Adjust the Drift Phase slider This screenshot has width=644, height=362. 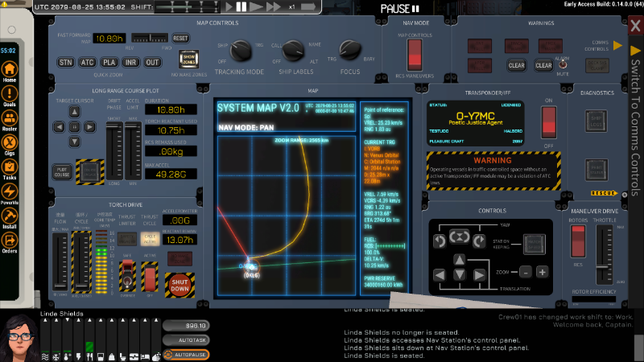[114, 151]
